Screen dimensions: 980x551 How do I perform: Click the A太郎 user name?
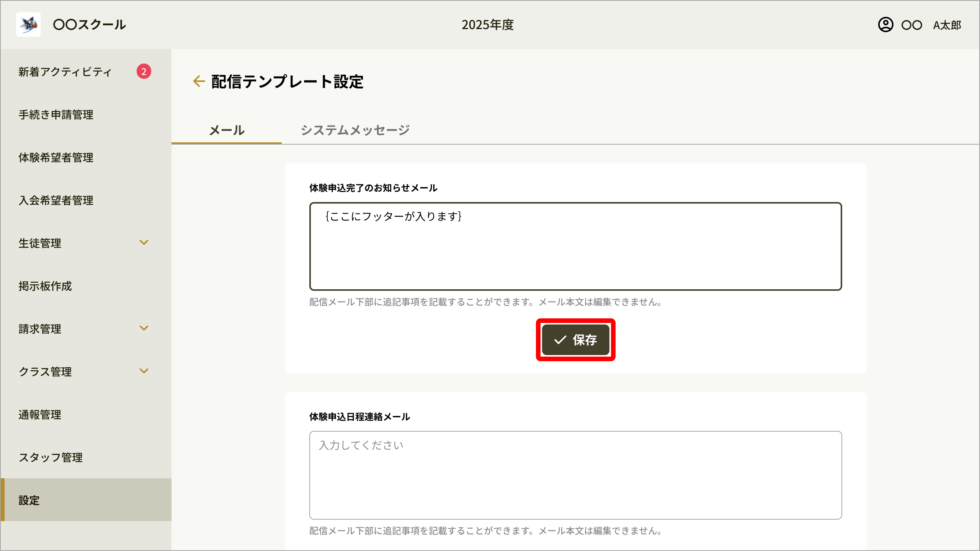tap(947, 25)
